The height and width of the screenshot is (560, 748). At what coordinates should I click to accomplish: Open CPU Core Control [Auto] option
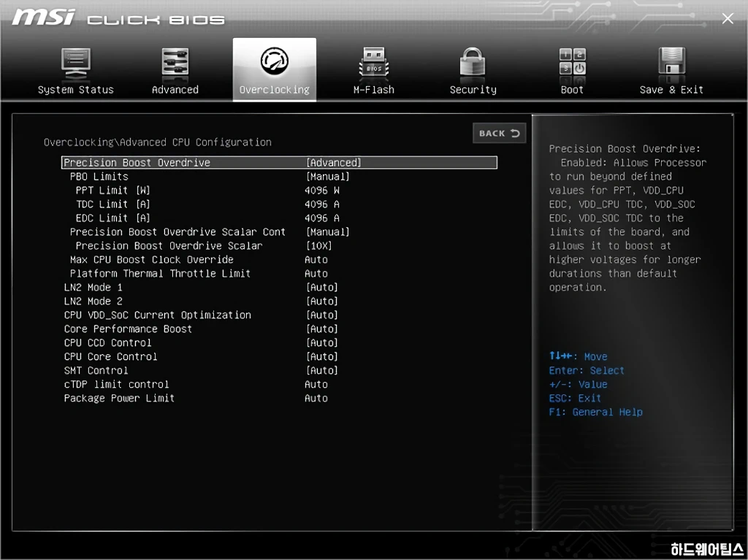322,356
